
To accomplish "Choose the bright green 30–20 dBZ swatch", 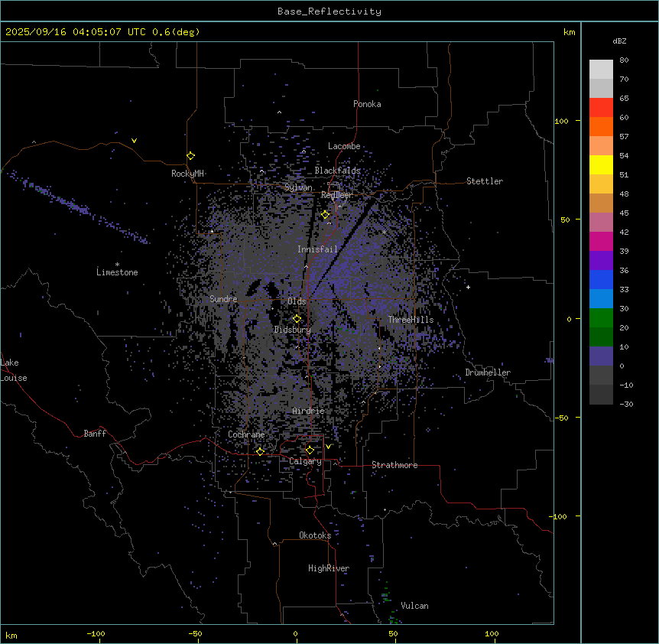I will click(x=601, y=318).
